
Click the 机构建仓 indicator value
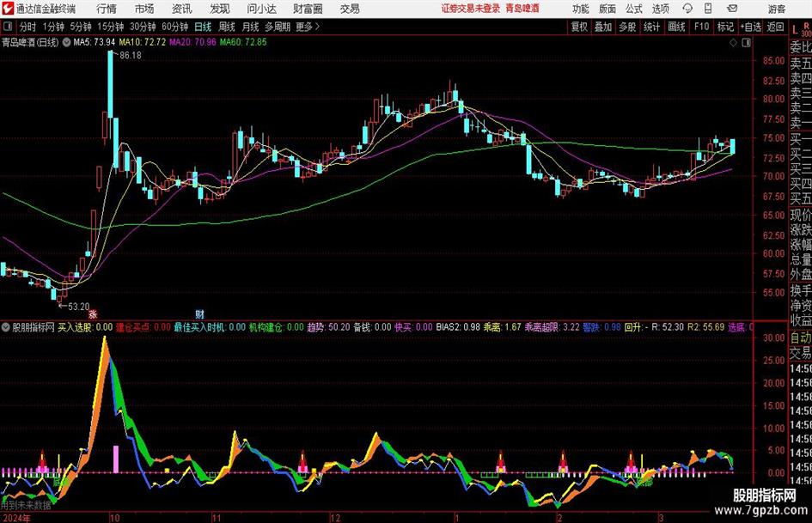(277, 327)
